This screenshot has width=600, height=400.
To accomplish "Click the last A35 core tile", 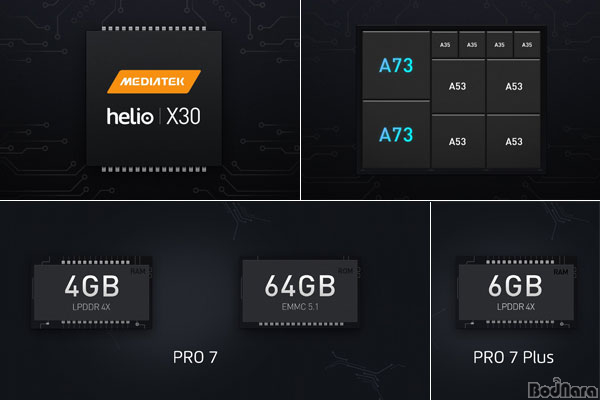I will pyautogui.click(x=527, y=45).
